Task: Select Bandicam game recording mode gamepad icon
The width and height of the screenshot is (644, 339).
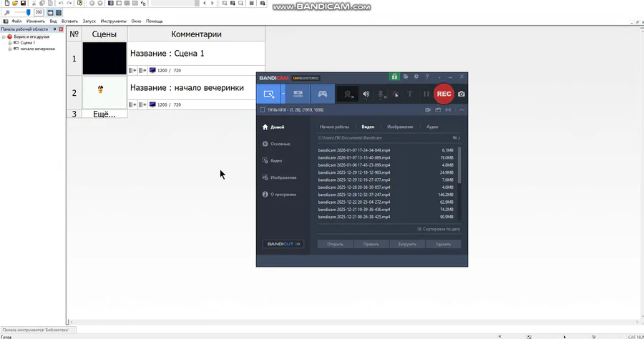Action: click(x=323, y=94)
